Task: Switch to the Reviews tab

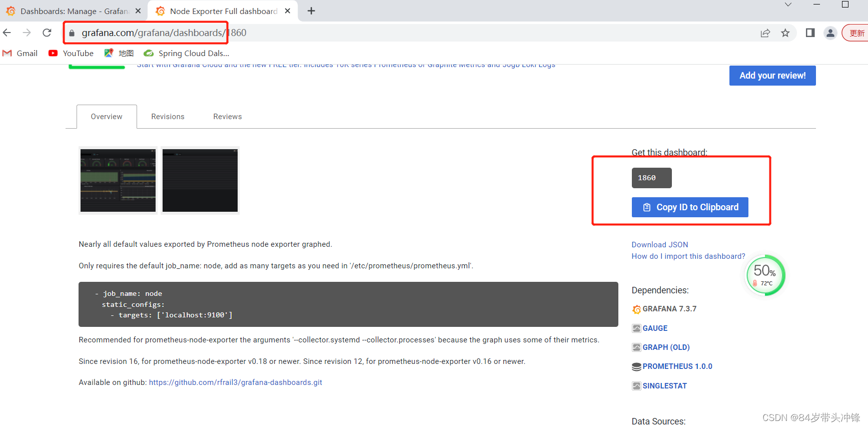Action: [x=228, y=117]
